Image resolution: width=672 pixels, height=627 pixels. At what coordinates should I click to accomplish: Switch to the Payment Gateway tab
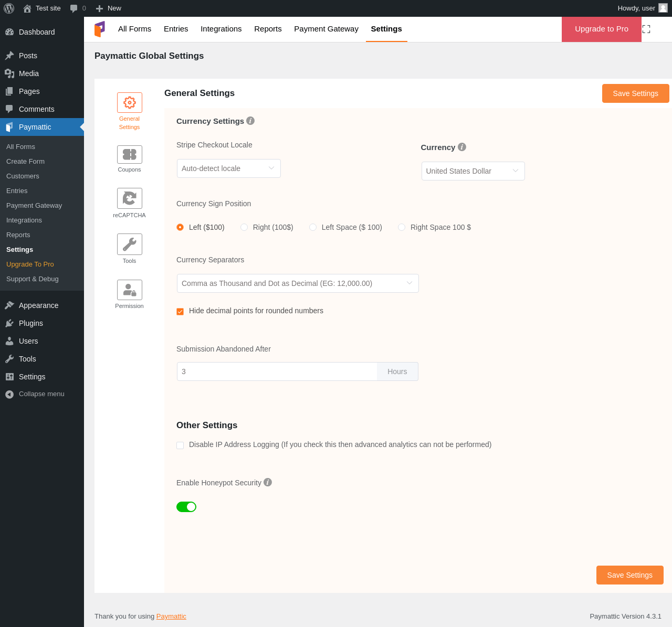326,29
